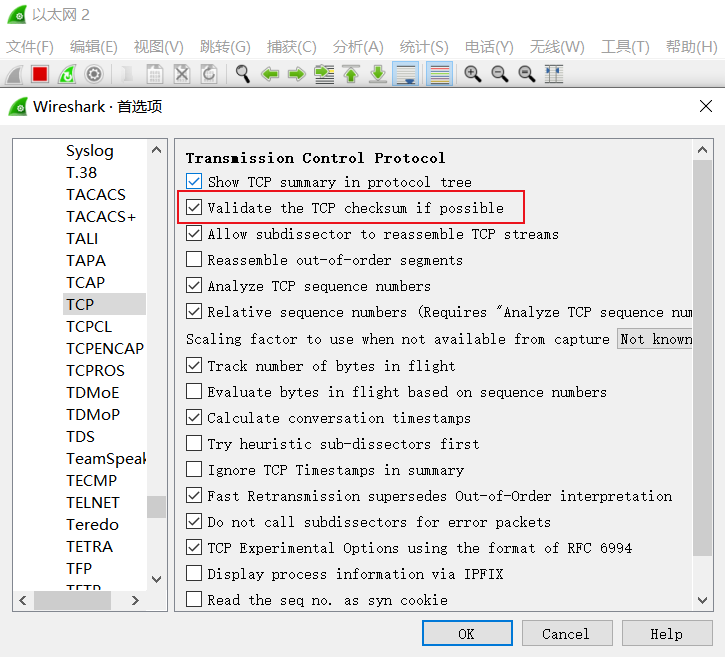The image size is (725, 657).
Task: Click protocol list horizontal scroll left arrow
Action: [x=23, y=600]
